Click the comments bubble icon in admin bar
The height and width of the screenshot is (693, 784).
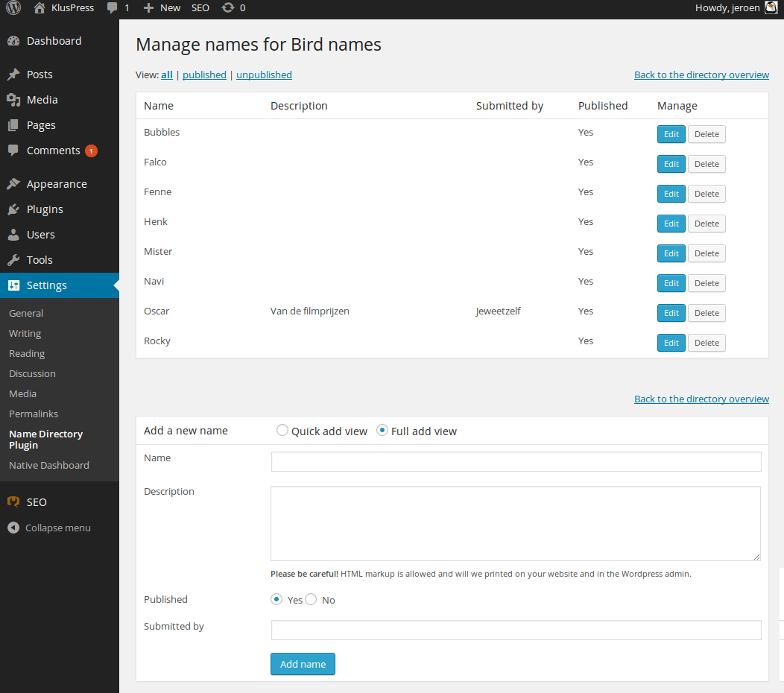[x=112, y=8]
